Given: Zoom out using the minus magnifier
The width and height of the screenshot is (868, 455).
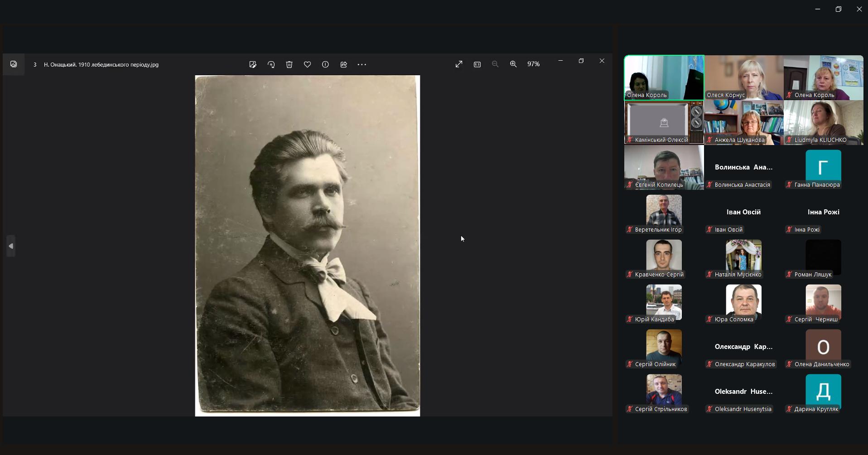Looking at the screenshot, I should pyautogui.click(x=495, y=64).
